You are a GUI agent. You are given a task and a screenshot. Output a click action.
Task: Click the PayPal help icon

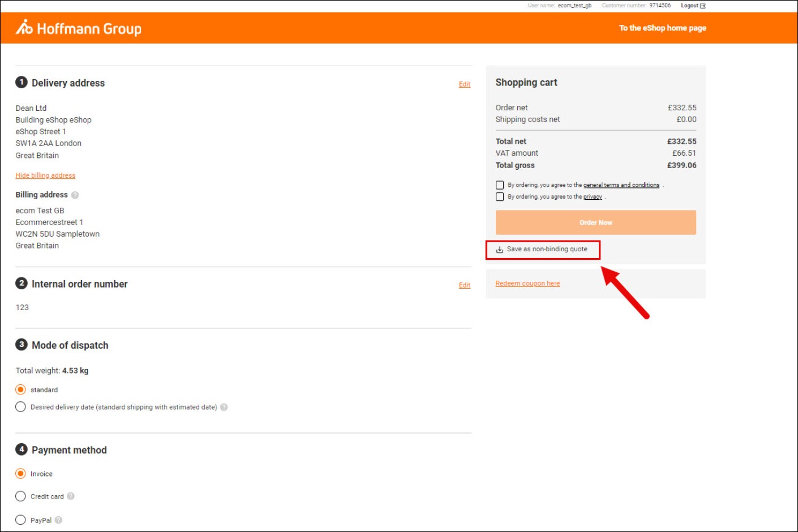pos(58,520)
